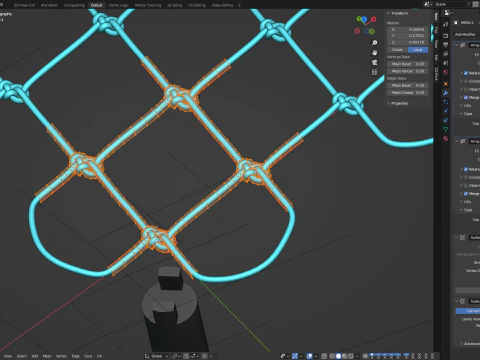Enable Constant Offset in first Array modifier

(x=466, y=81)
